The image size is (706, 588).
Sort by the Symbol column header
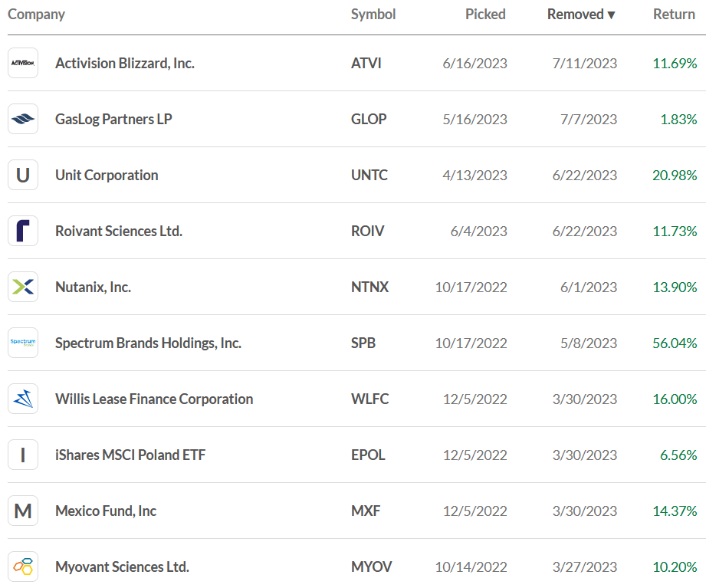(373, 15)
